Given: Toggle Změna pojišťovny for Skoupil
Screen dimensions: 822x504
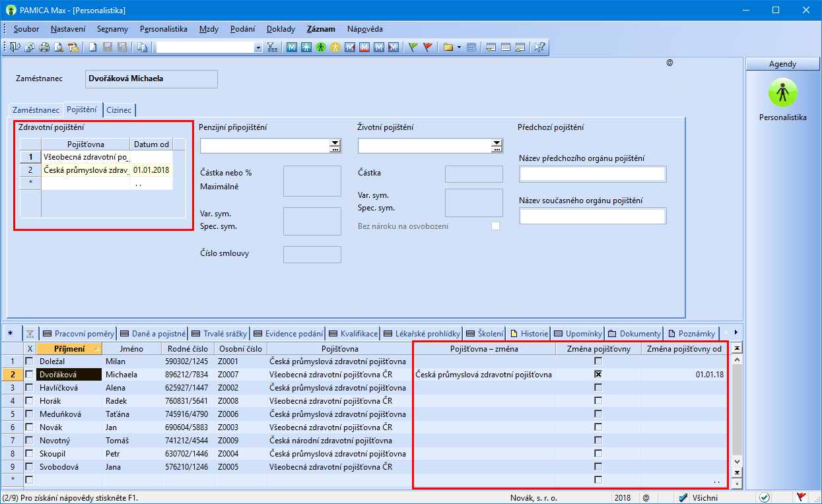Looking at the screenshot, I should pos(598,453).
